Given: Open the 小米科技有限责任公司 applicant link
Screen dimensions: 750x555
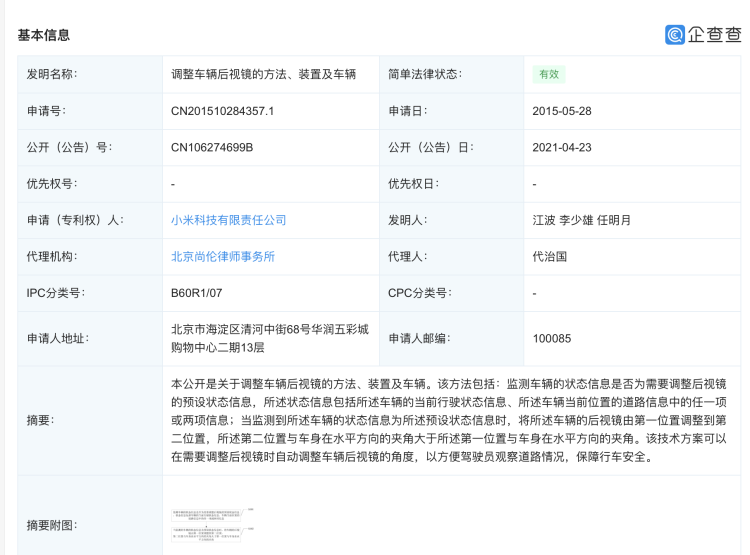Looking at the screenshot, I should pos(229,220).
